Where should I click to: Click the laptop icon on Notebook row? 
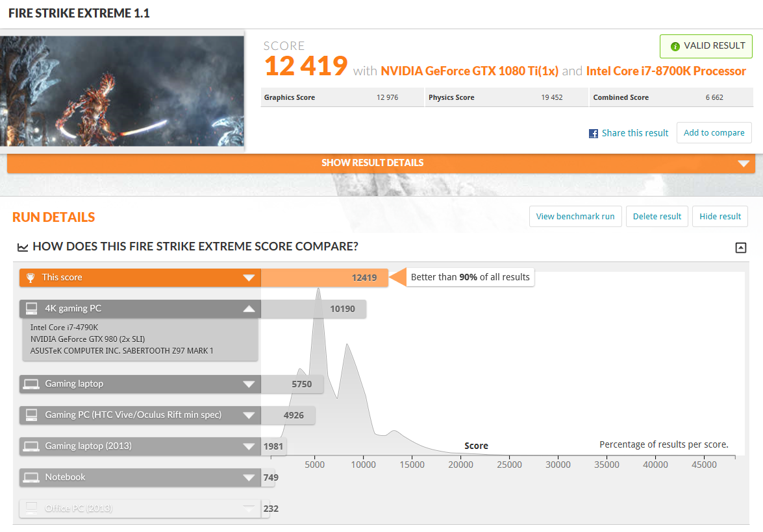pyautogui.click(x=32, y=478)
